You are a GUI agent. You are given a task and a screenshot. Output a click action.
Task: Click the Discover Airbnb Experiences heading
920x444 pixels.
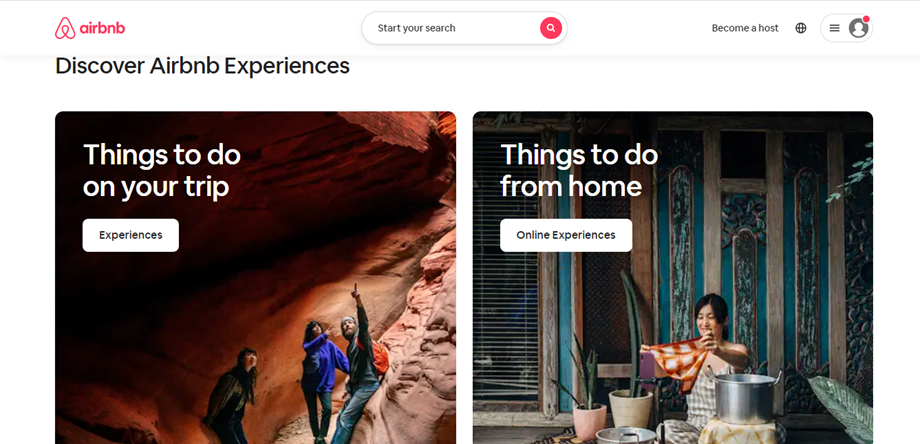coord(202,66)
